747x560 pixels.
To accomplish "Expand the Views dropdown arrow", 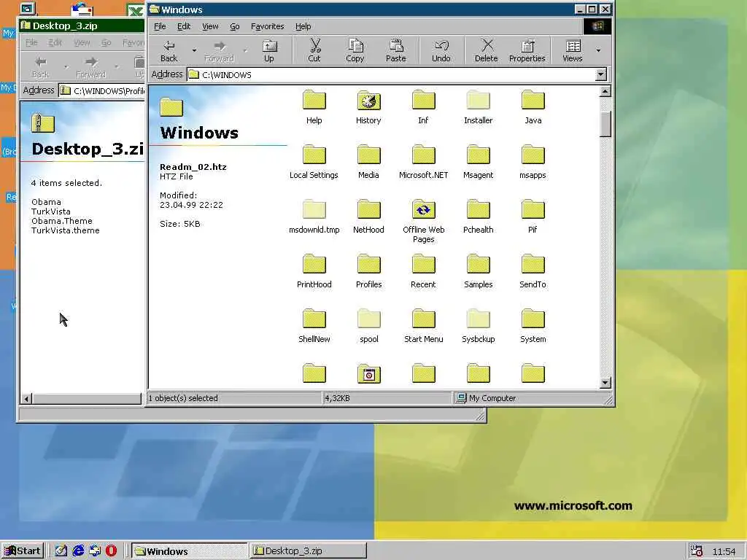I will pos(598,50).
